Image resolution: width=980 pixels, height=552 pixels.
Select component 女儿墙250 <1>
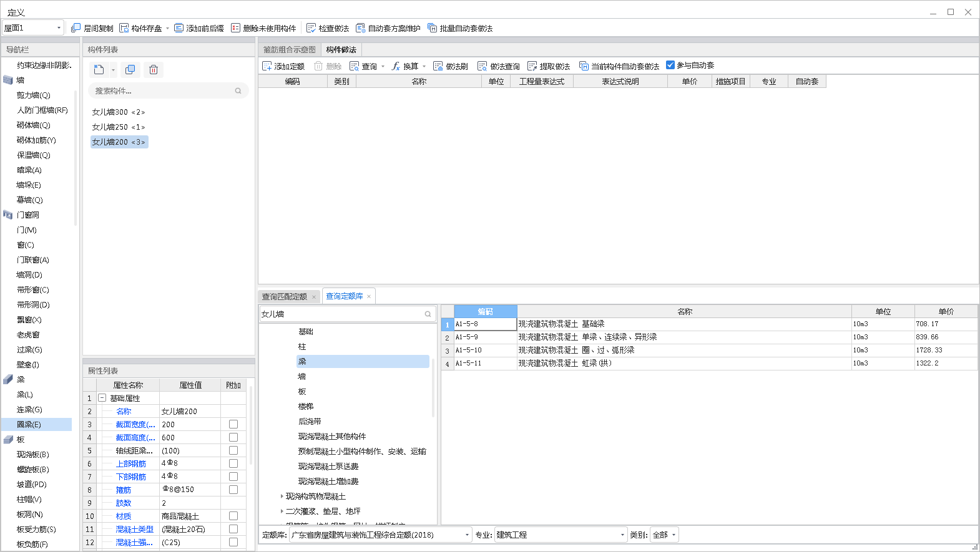(x=119, y=127)
